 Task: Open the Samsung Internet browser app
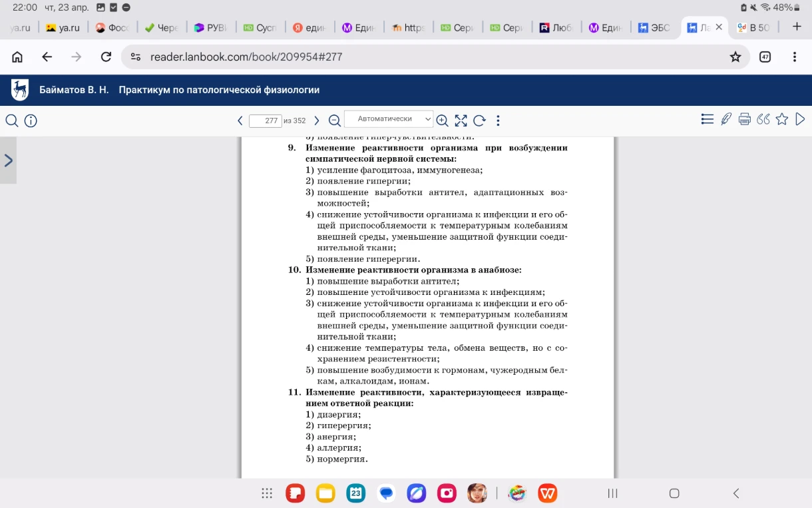[x=417, y=493]
